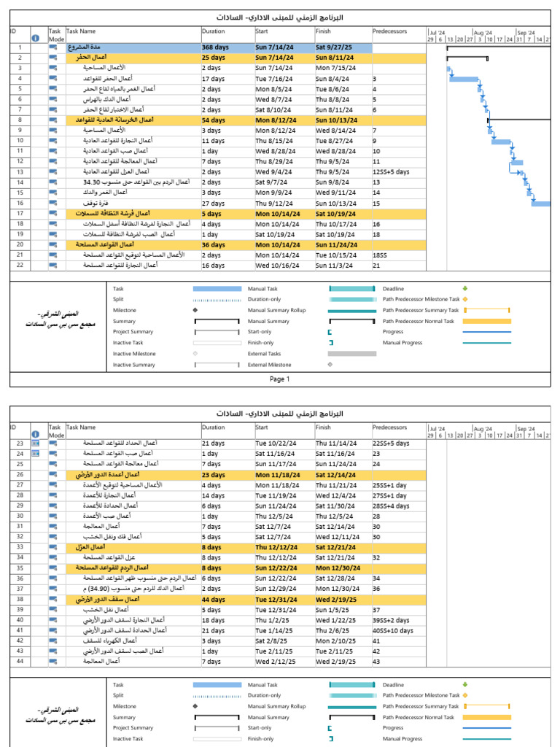Click the task mode icon in row 22
The width and height of the screenshot is (560, 747).
click(52, 266)
